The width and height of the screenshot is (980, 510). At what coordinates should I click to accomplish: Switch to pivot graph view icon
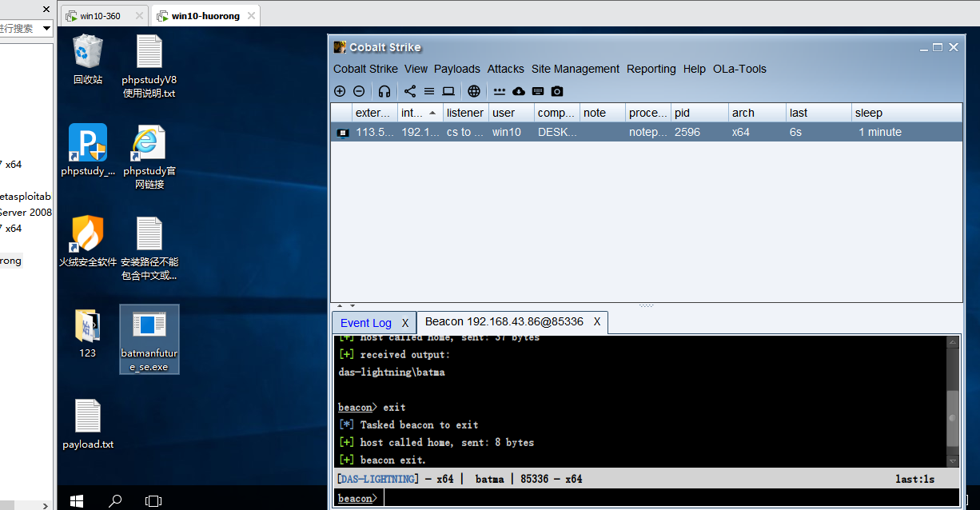[410, 91]
